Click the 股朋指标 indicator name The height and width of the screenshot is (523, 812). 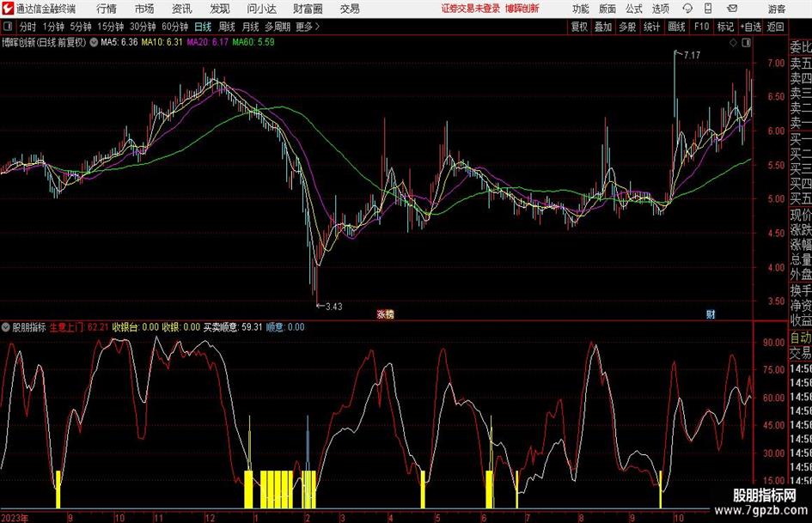pos(29,326)
